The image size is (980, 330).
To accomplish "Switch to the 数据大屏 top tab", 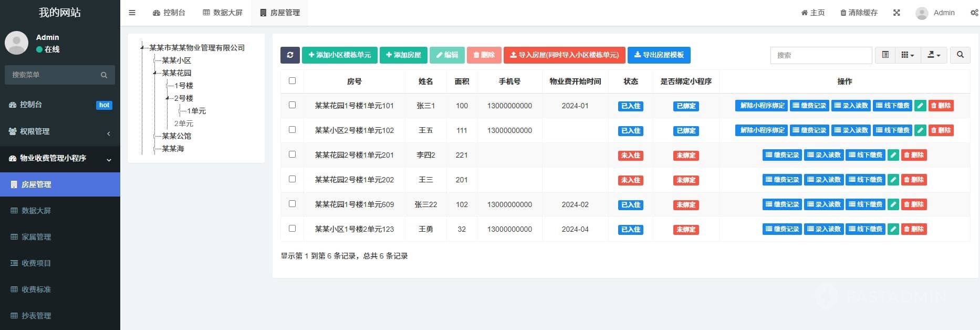I will (223, 13).
